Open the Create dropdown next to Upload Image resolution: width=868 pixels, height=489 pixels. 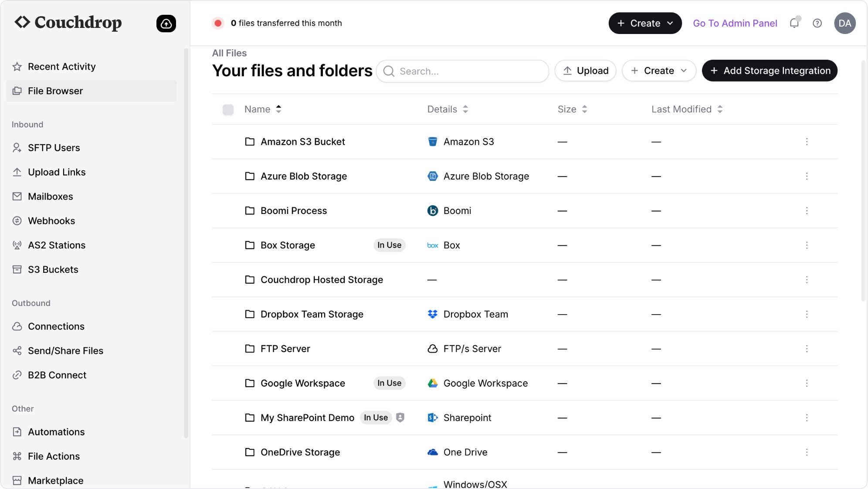(x=658, y=71)
